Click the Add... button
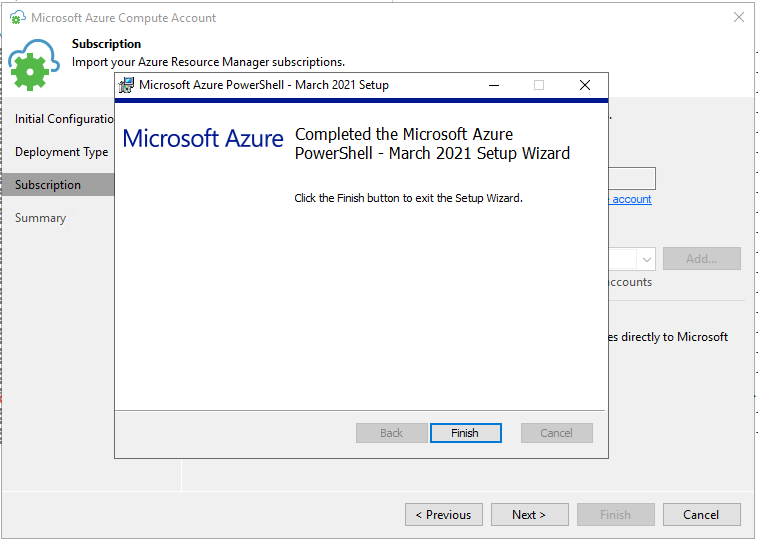758x542 pixels. point(702,259)
